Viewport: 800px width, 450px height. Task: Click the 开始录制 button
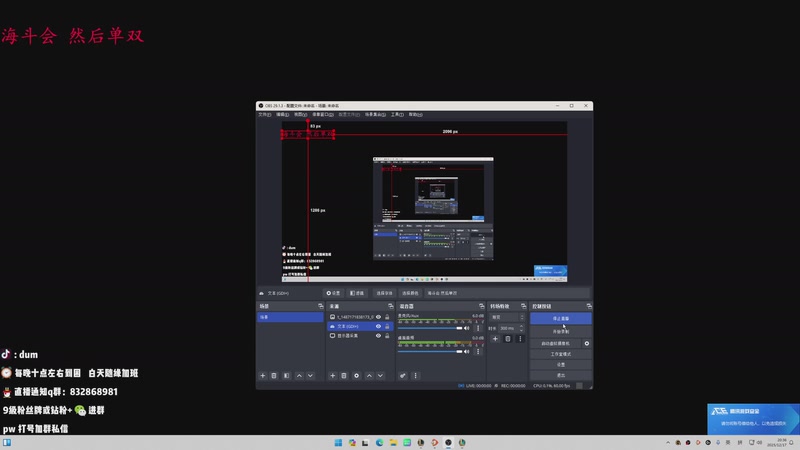pyautogui.click(x=561, y=330)
